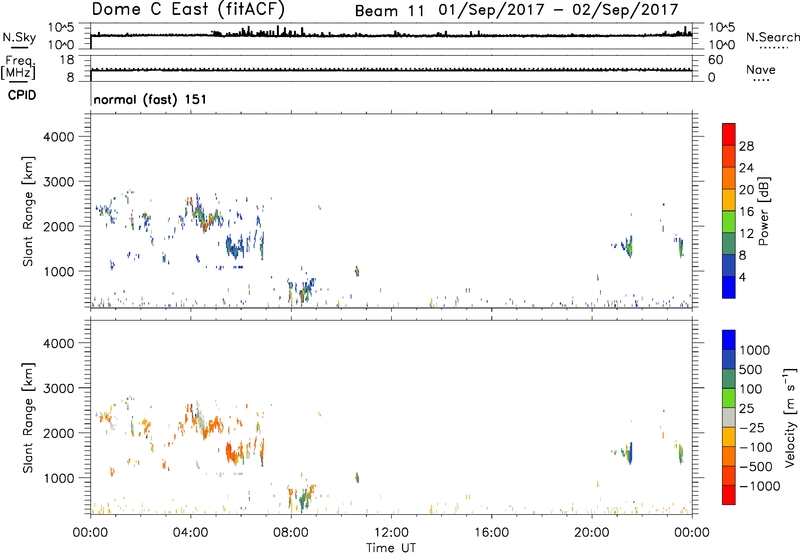This screenshot has height=554, width=800.
Task: Click the frequency trace in the Freq. strip
Action: [x=391, y=70]
